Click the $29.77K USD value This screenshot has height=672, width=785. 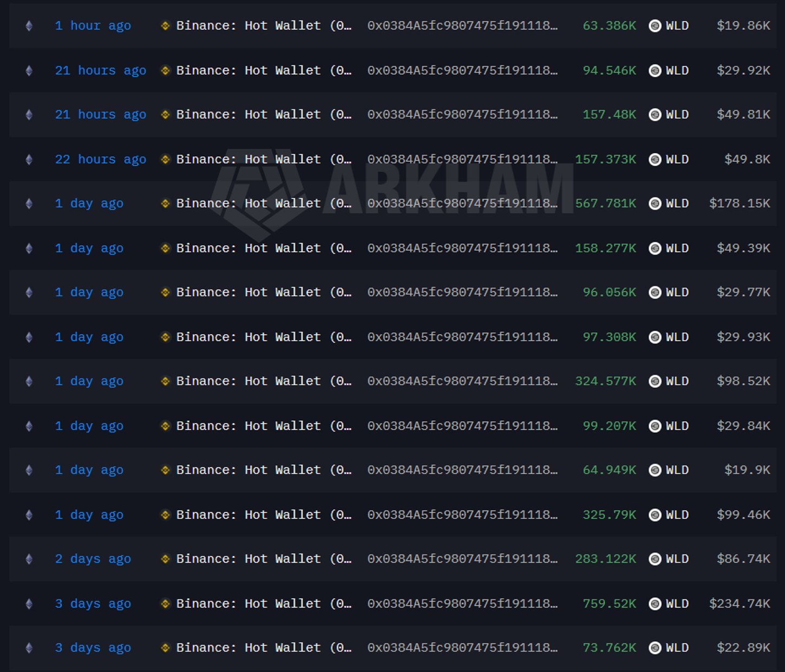(x=743, y=292)
